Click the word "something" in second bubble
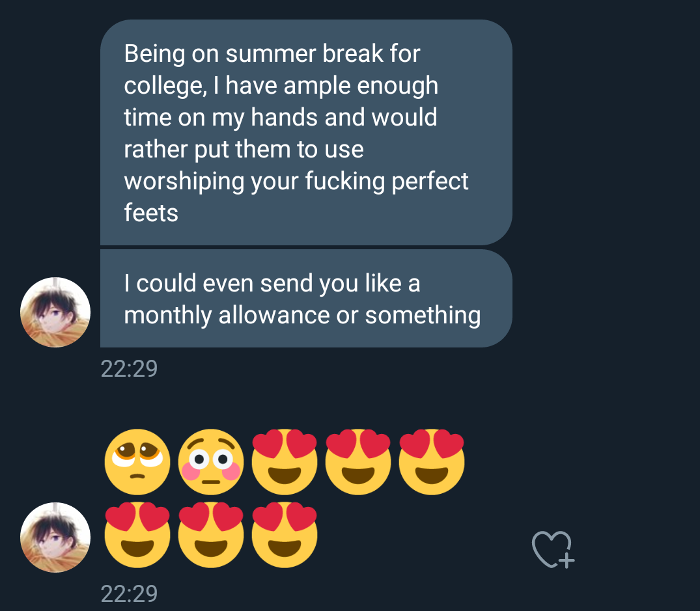Screen dimensions: 700x611 pyautogui.click(x=423, y=316)
